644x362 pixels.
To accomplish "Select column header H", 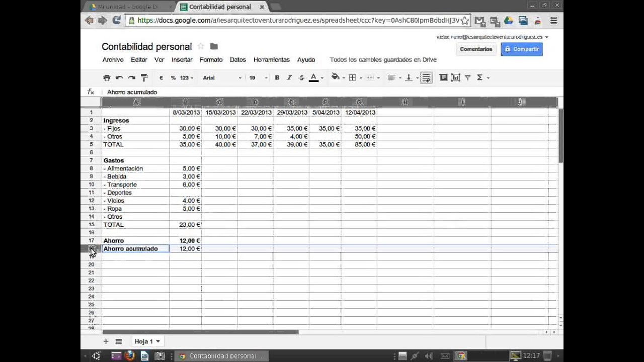I will (405, 102).
